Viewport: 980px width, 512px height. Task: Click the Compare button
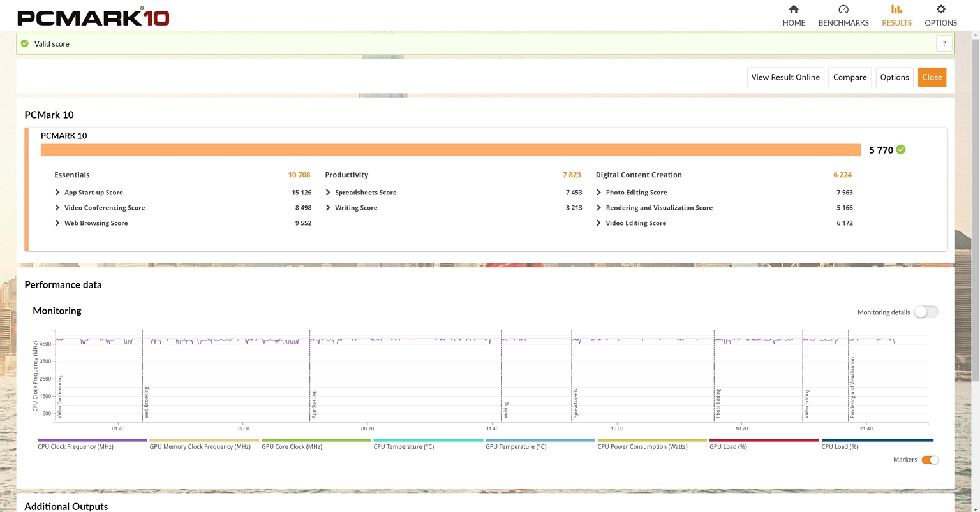(850, 77)
